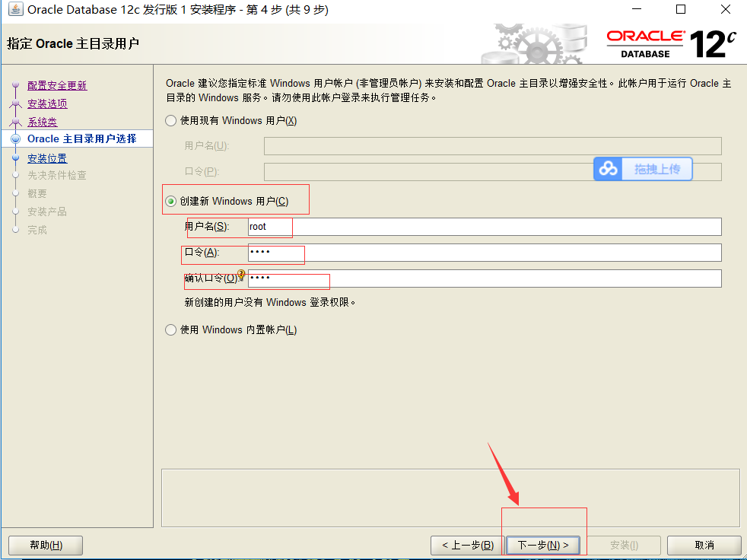Viewport: 747px width, 560px height.
Task: Click the 下一步(N) button
Action: click(x=543, y=546)
